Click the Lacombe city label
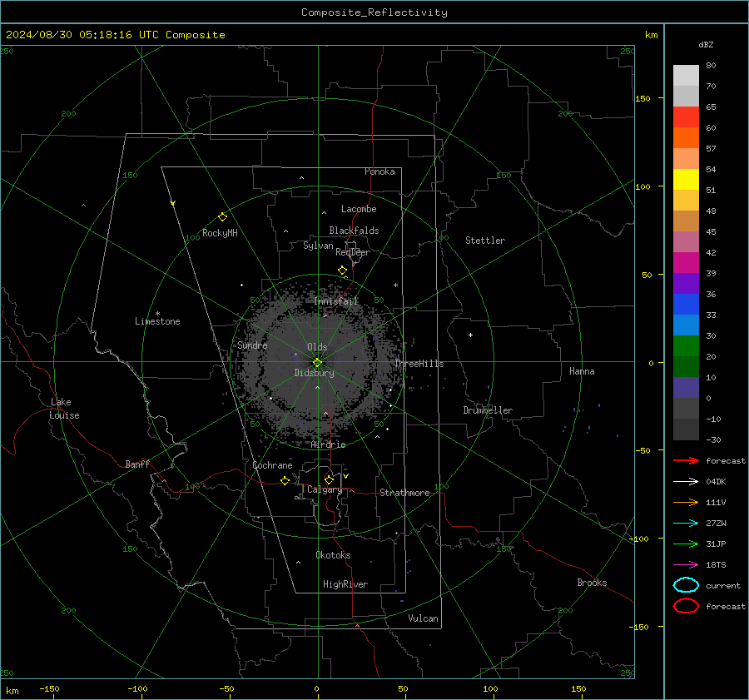The image size is (749, 700). 359,209
